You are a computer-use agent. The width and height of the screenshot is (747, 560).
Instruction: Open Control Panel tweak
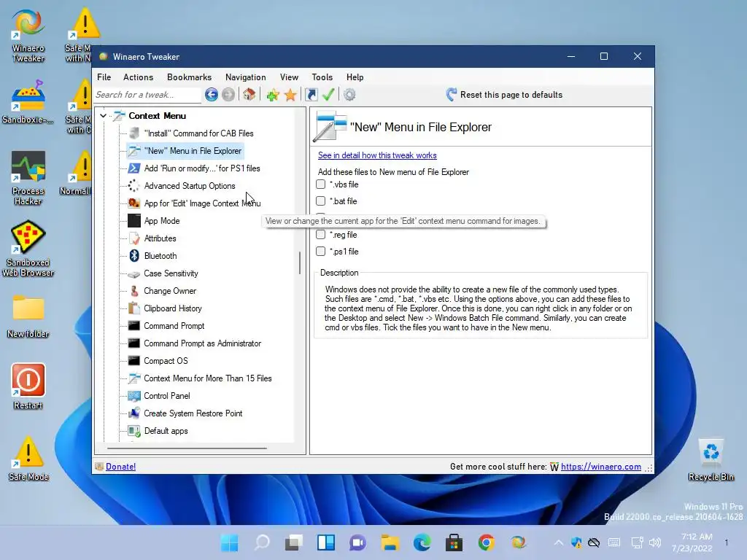point(167,396)
